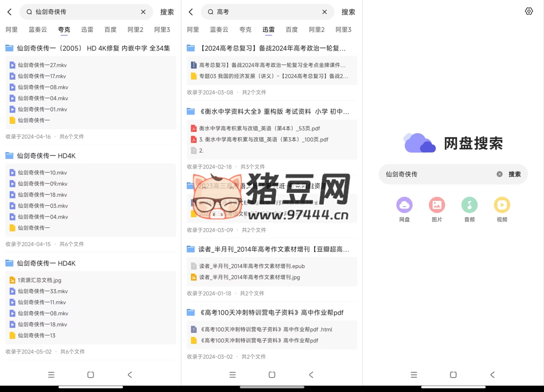544x392 pixels.
Task: Open video file 仙剑奇侠传一27.mkv
Action: [x=43, y=65]
